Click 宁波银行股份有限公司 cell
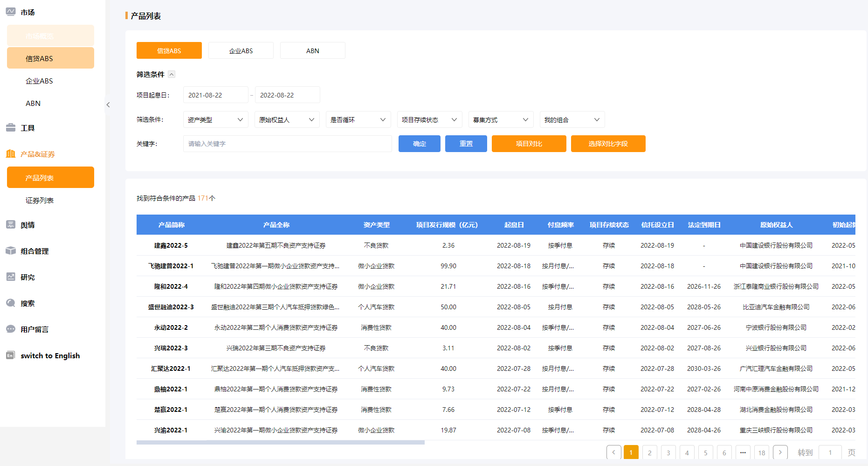 pos(776,327)
